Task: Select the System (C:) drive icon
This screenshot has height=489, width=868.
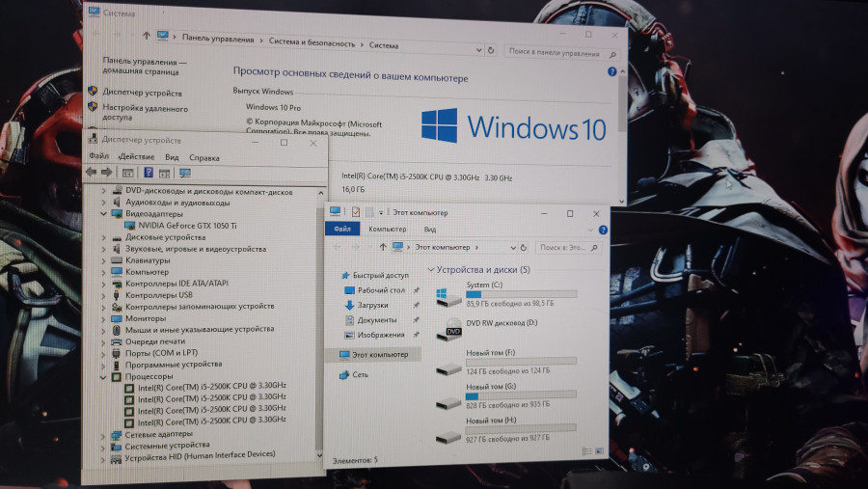Action: 448,297
